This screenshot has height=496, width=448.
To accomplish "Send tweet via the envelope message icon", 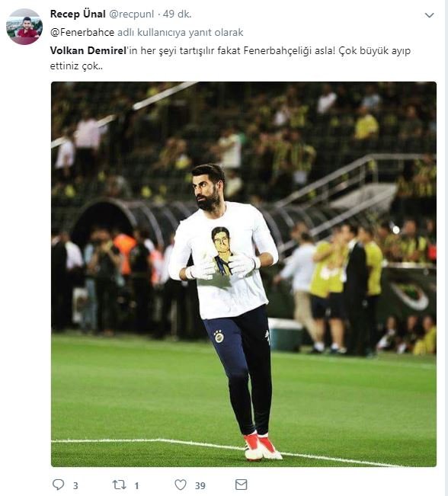I will (x=242, y=485).
